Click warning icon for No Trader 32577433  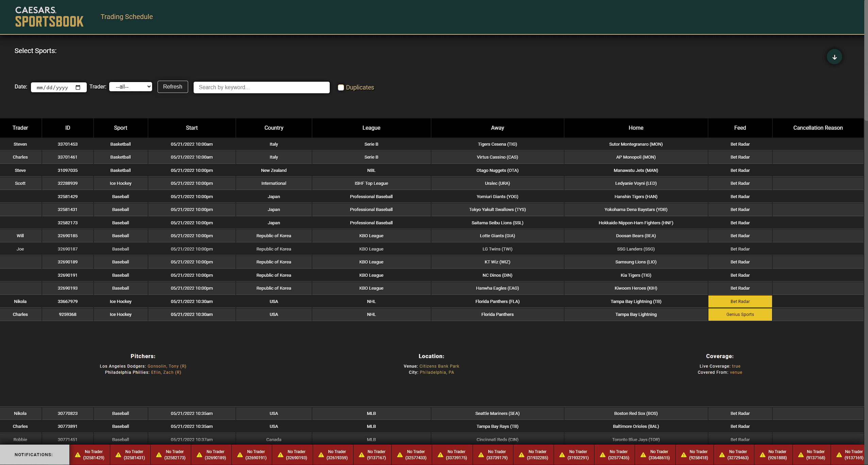point(400,455)
